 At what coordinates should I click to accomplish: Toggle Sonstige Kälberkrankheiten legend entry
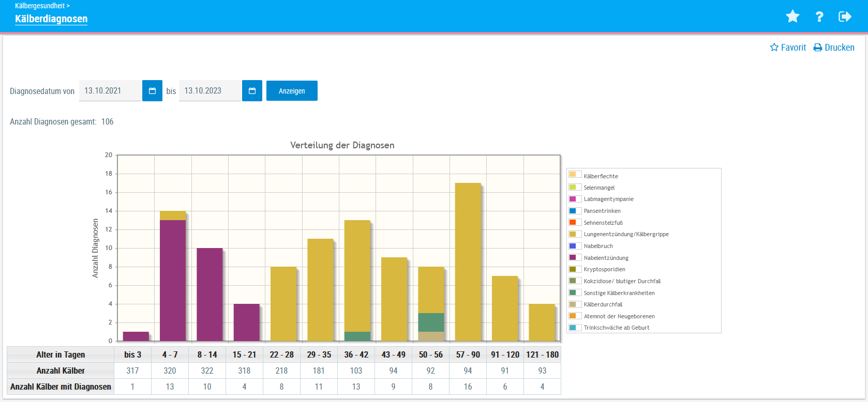tap(619, 293)
